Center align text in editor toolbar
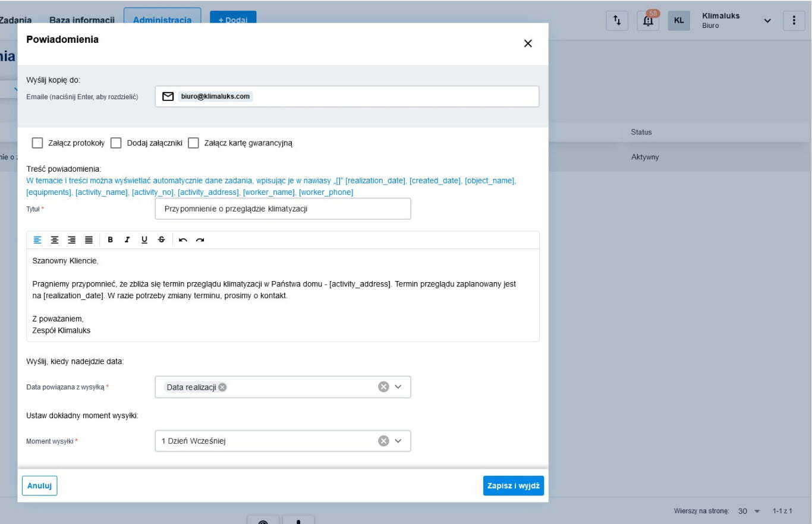This screenshot has height=524, width=812. (55, 240)
